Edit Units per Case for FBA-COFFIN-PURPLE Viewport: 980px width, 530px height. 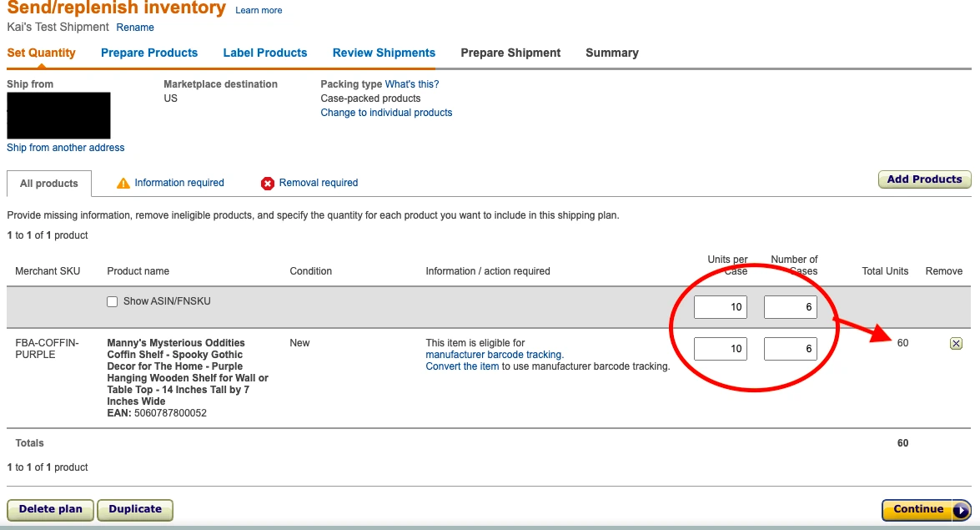(x=720, y=349)
